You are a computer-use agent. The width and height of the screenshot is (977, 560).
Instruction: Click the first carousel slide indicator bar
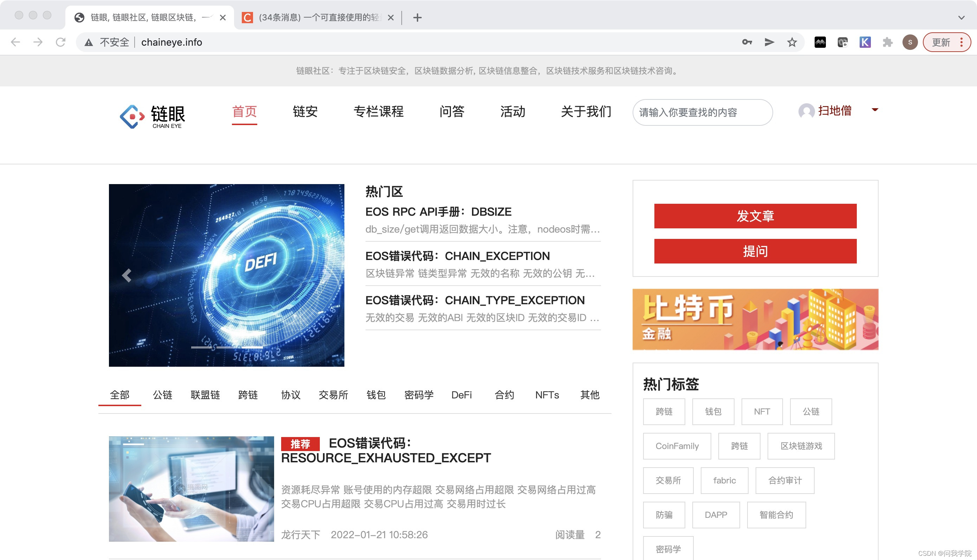pos(202,347)
